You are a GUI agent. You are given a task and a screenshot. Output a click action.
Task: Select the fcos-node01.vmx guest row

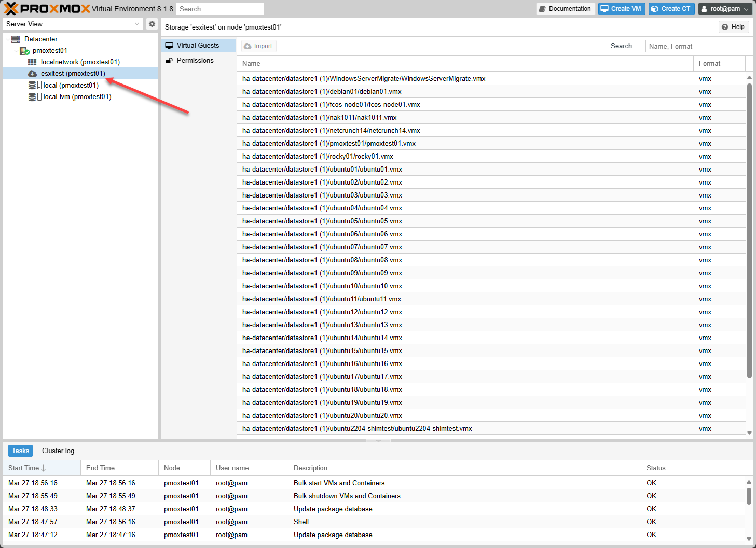491,105
